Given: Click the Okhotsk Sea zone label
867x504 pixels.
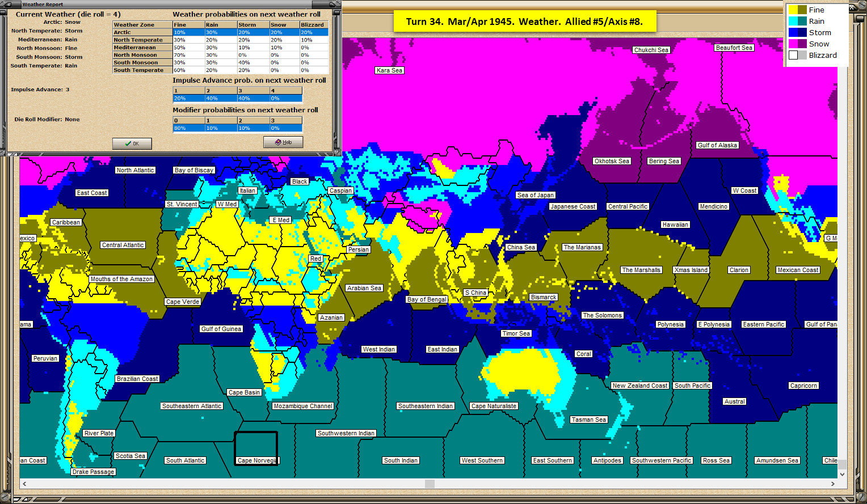Looking at the screenshot, I should [x=612, y=161].
